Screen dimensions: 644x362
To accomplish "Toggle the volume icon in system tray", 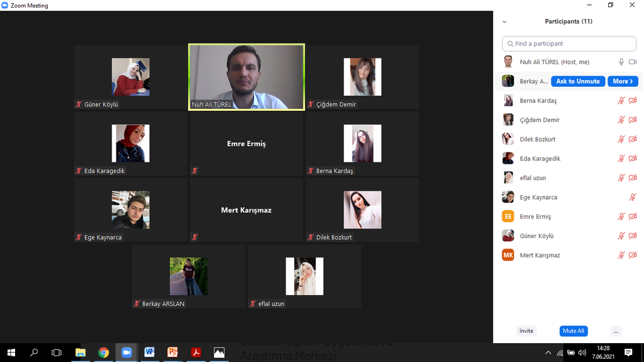I will pyautogui.click(x=582, y=353).
